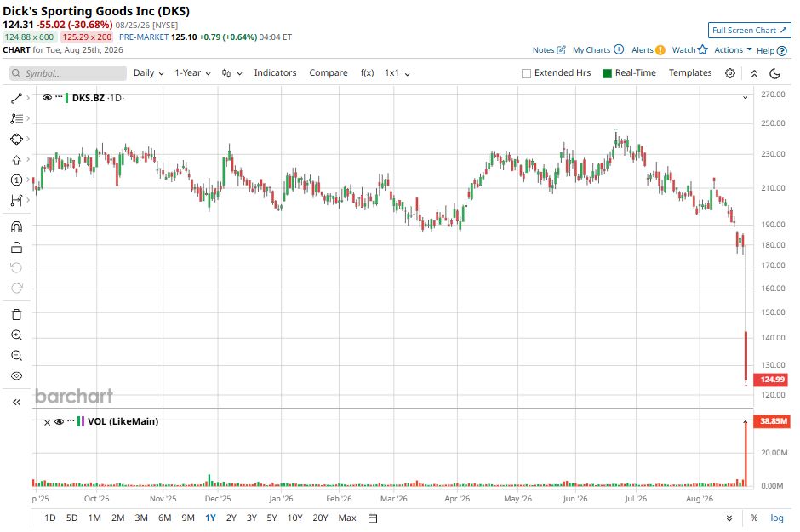Open the 1-Year period dropdown

point(192,73)
